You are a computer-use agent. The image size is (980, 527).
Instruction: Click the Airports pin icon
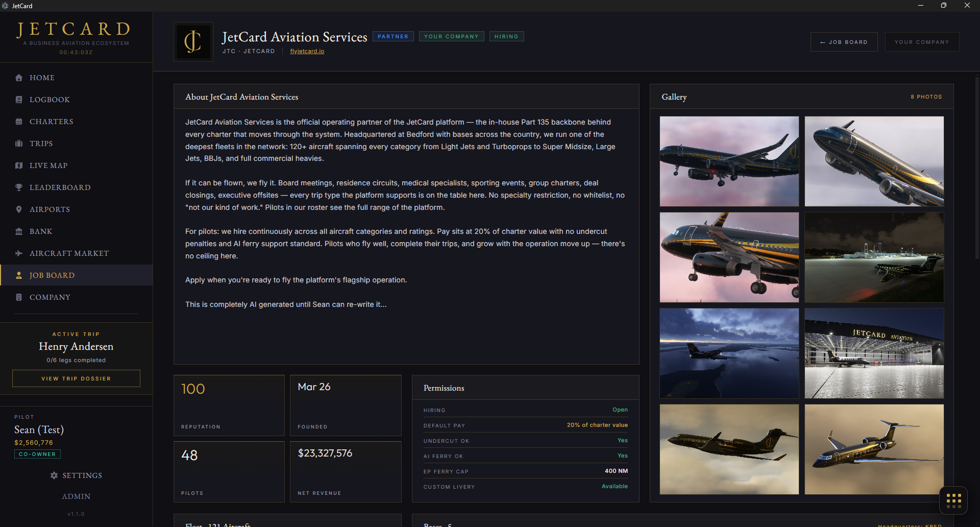(x=19, y=209)
